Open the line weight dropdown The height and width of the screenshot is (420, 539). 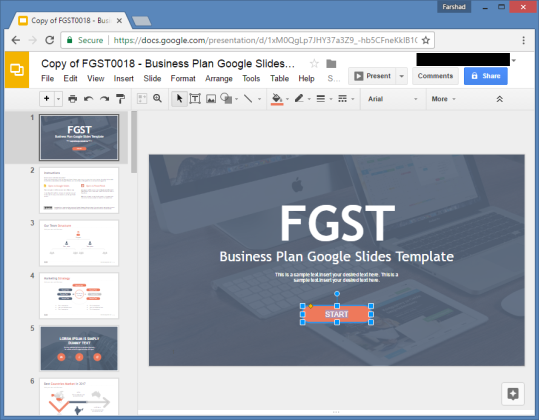click(324, 99)
